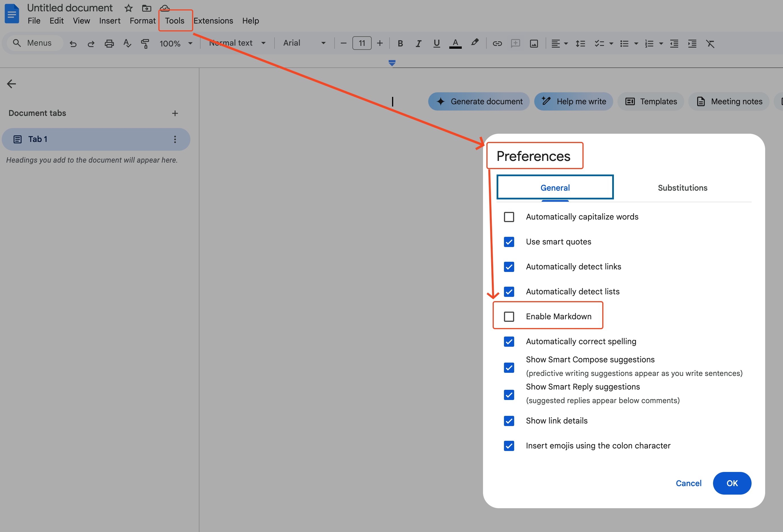
Task: Click Cancel in the Preferences dialog
Action: tap(688, 483)
